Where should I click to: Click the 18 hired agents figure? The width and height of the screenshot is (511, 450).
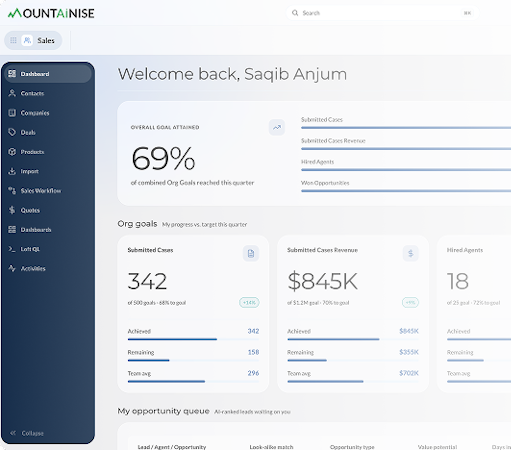(x=458, y=281)
